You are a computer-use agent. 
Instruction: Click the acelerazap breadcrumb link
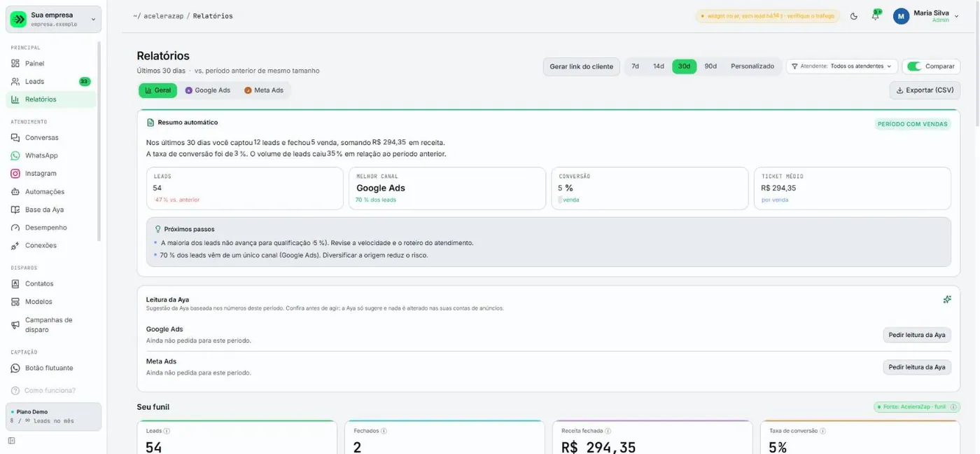point(163,16)
